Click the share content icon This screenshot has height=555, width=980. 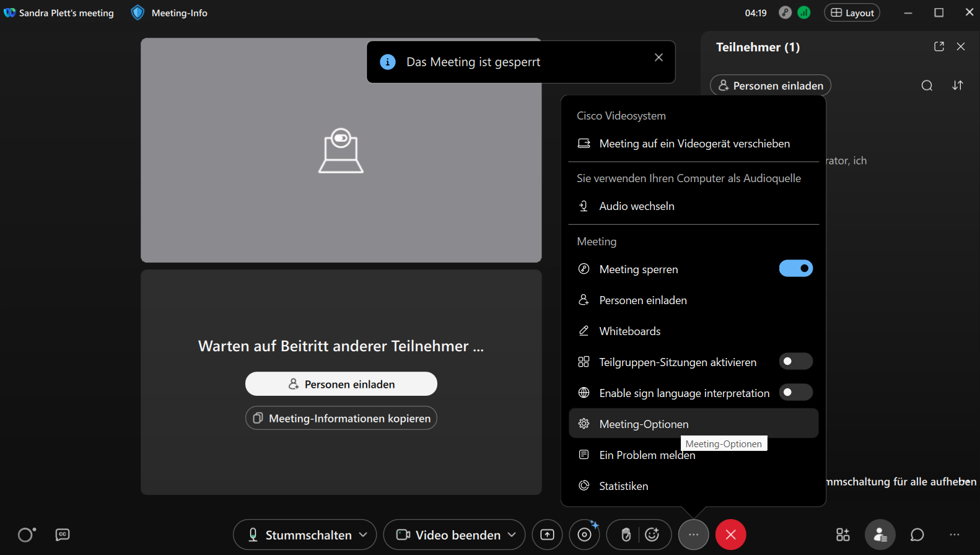pos(547,535)
